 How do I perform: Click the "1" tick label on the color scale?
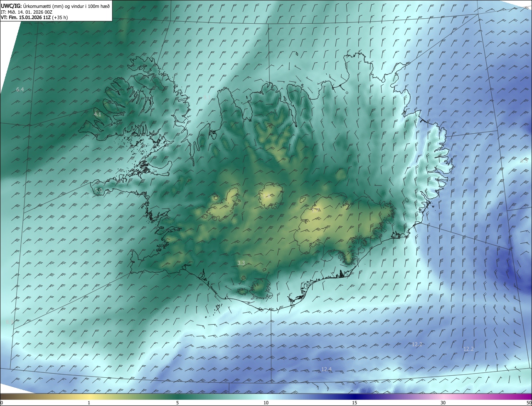(x=89, y=403)
